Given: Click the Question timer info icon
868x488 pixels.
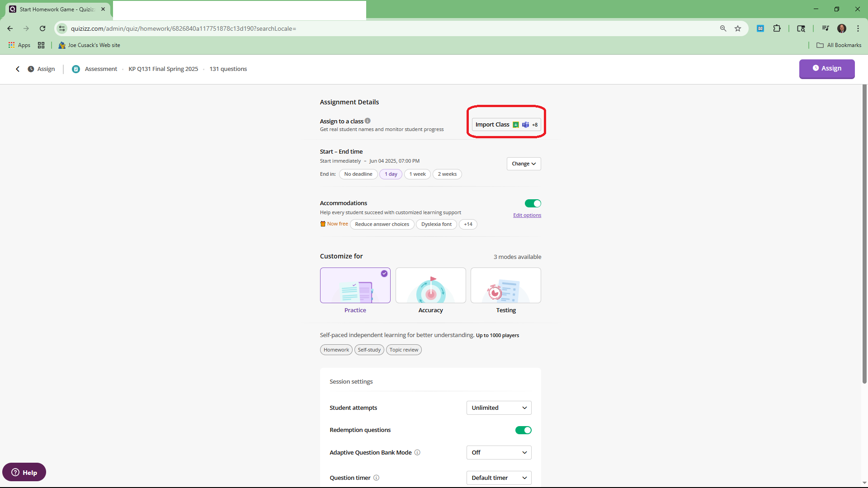Looking at the screenshot, I should pyautogui.click(x=376, y=478).
